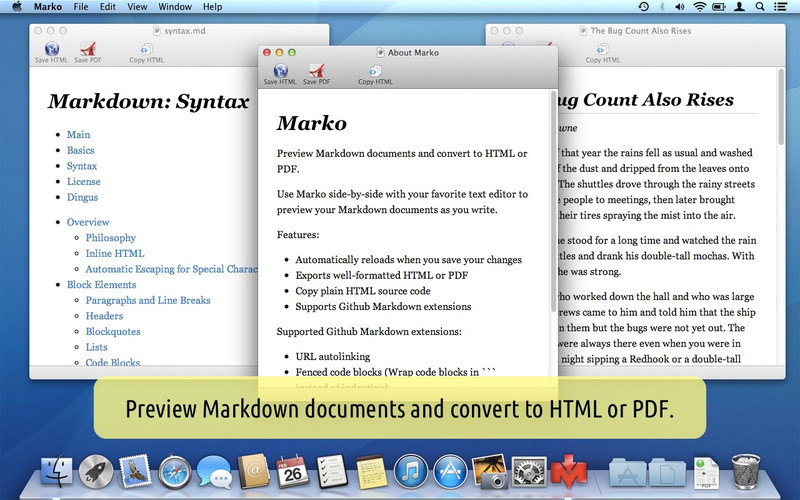The height and width of the screenshot is (500, 800).
Task: Click the syntax.md window title
Action: tap(185, 31)
